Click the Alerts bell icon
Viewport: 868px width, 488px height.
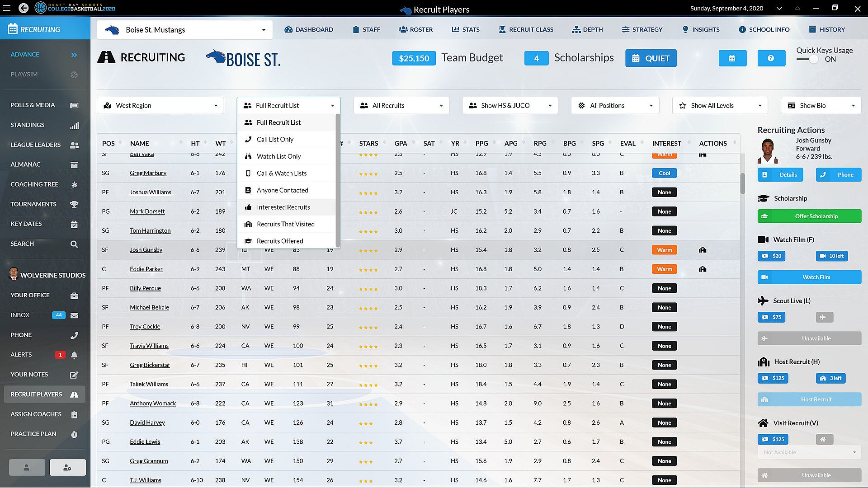(x=74, y=355)
